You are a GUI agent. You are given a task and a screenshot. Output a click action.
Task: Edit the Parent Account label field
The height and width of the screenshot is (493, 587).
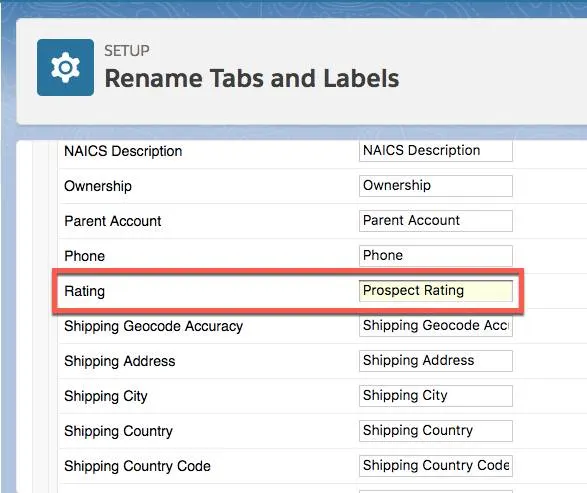tap(436, 221)
